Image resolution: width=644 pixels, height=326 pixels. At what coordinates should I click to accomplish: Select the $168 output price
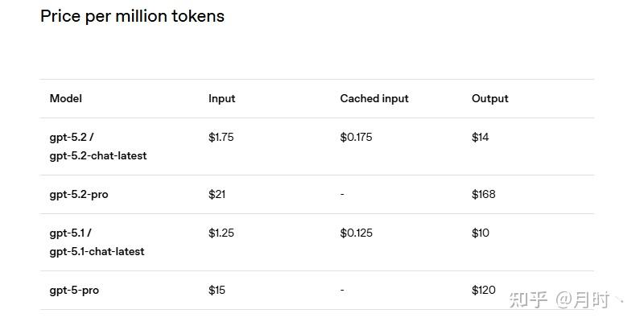tap(484, 194)
